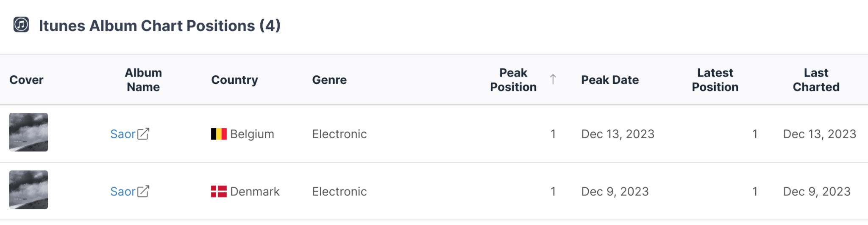This screenshot has height=225, width=868.
Task: Click Electronic genre in the Belgium row
Action: click(x=339, y=134)
